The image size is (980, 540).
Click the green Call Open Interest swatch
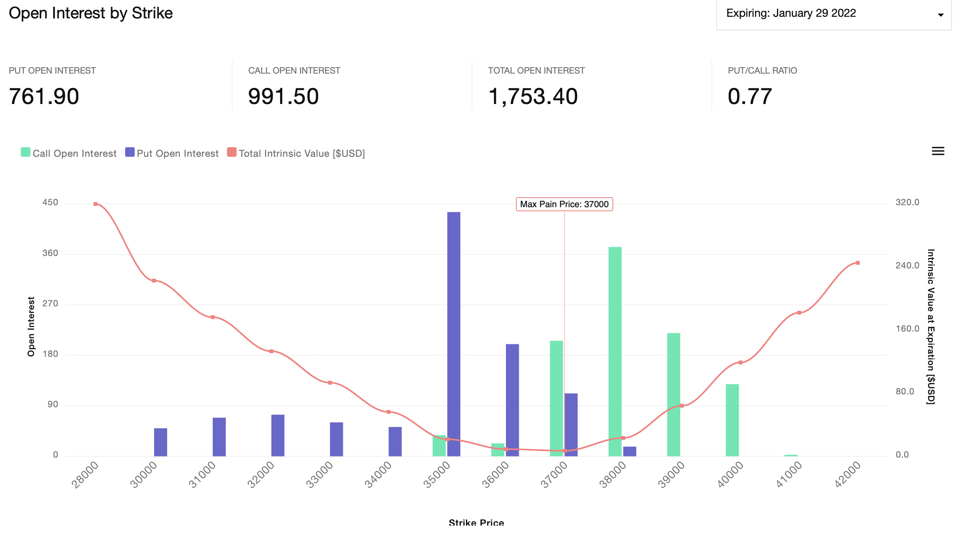point(26,152)
